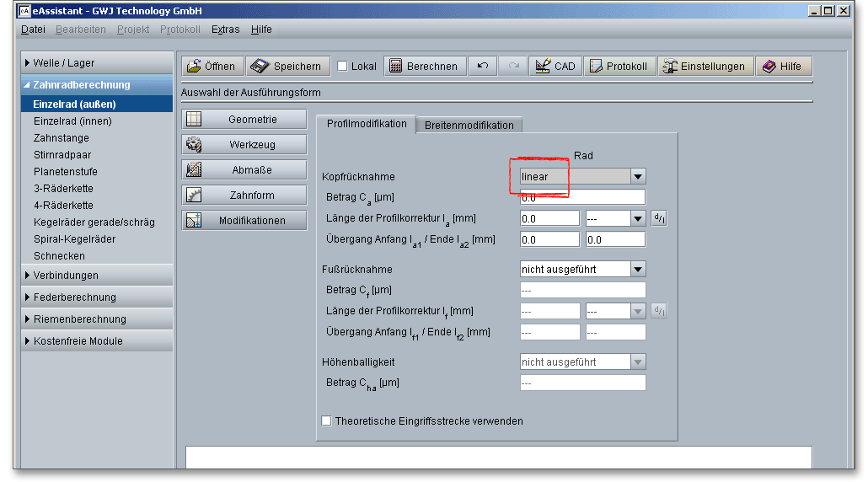868x482 pixels.
Task: Click the Hilfe book icon button
Action: [x=783, y=67]
